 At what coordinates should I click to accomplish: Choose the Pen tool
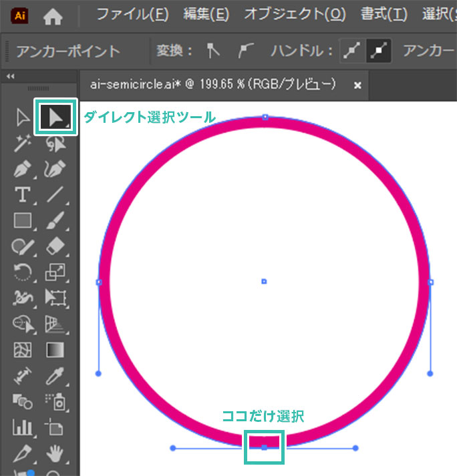pos(23,168)
